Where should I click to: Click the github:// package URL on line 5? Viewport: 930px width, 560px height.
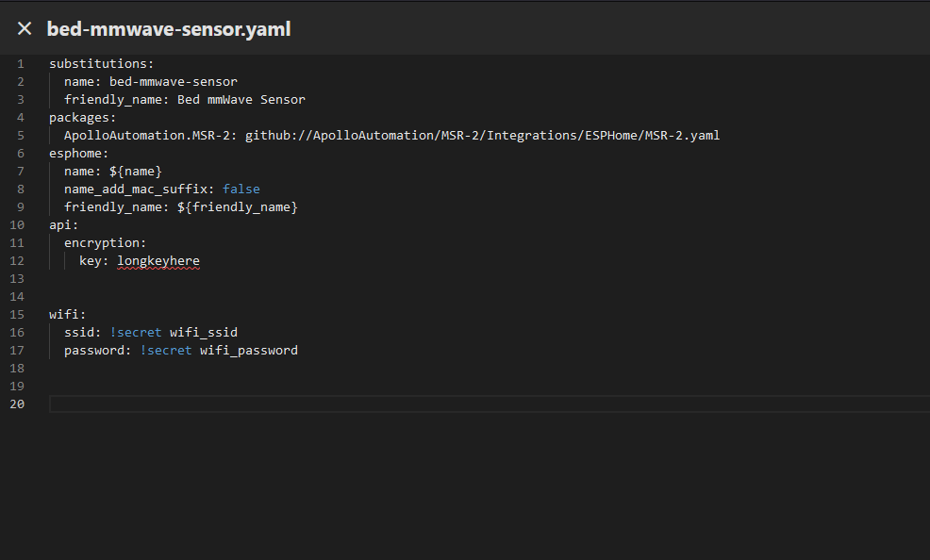(482, 135)
